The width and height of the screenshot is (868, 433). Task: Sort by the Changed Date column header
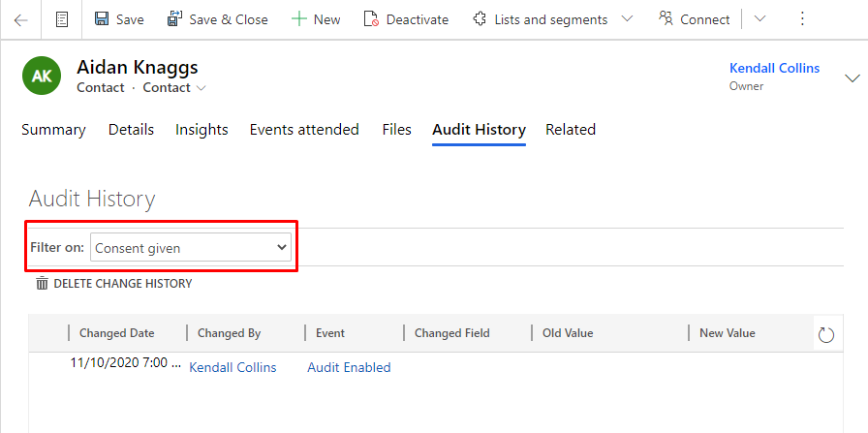click(117, 333)
